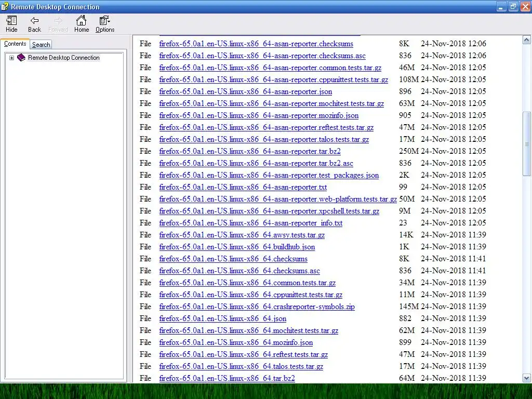Open asan-reporter.txt link
The width and height of the screenshot is (532, 399).
pyautogui.click(x=243, y=187)
